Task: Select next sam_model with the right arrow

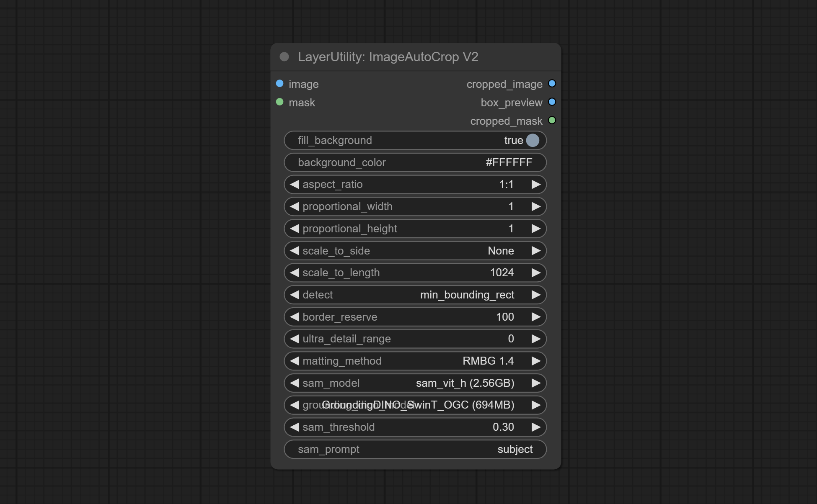Action: click(x=535, y=383)
